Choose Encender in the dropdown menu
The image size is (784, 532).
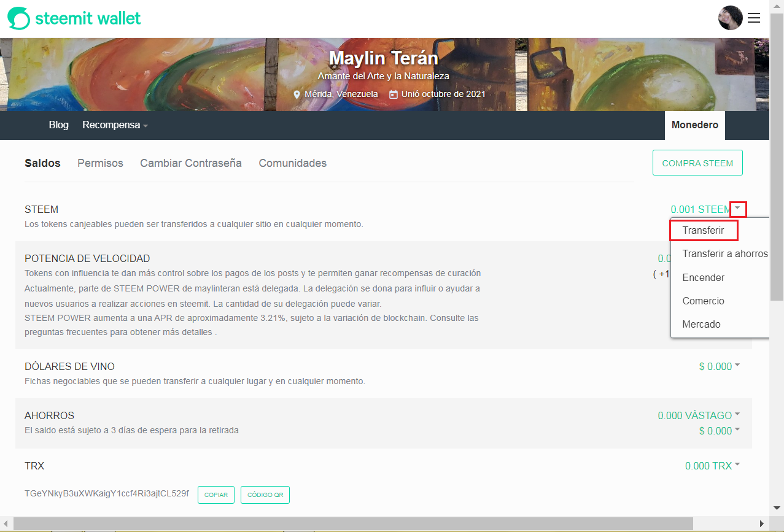coord(704,277)
